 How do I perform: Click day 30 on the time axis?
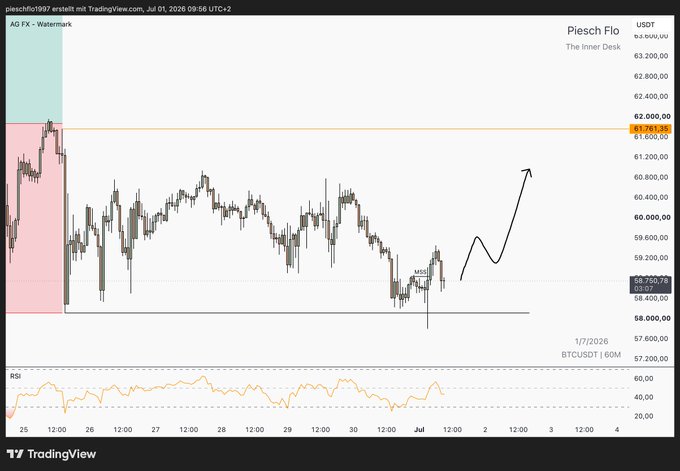click(x=353, y=430)
